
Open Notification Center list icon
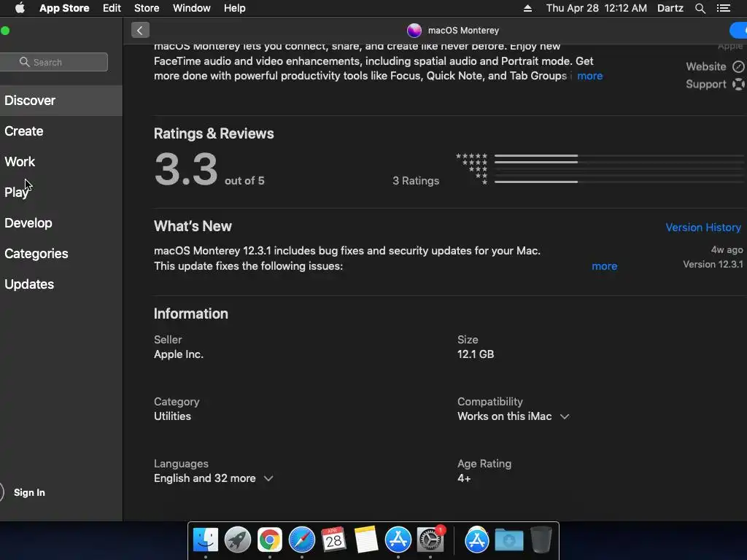click(723, 8)
